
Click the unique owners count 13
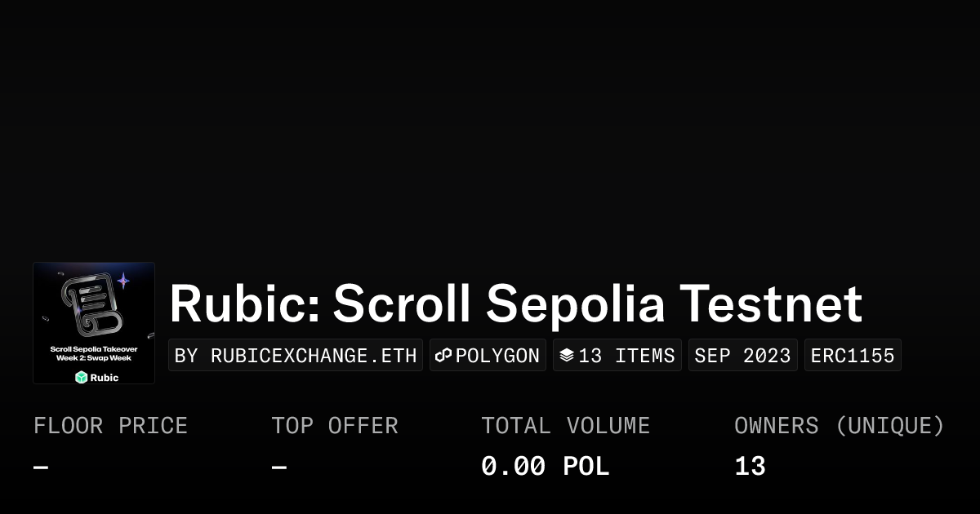click(x=750, y=466)
